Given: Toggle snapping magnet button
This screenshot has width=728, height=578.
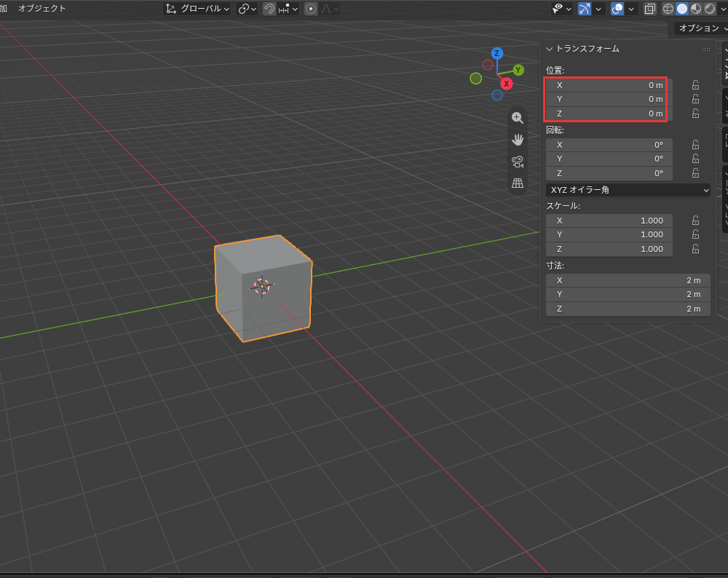Looking at the screenshot, I should point(269,9).
